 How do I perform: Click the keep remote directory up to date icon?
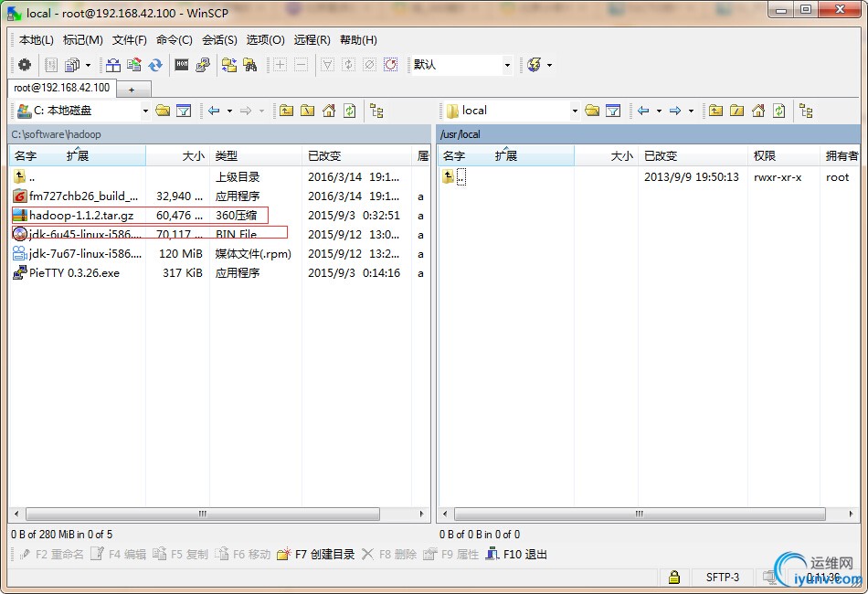[134, 65]
